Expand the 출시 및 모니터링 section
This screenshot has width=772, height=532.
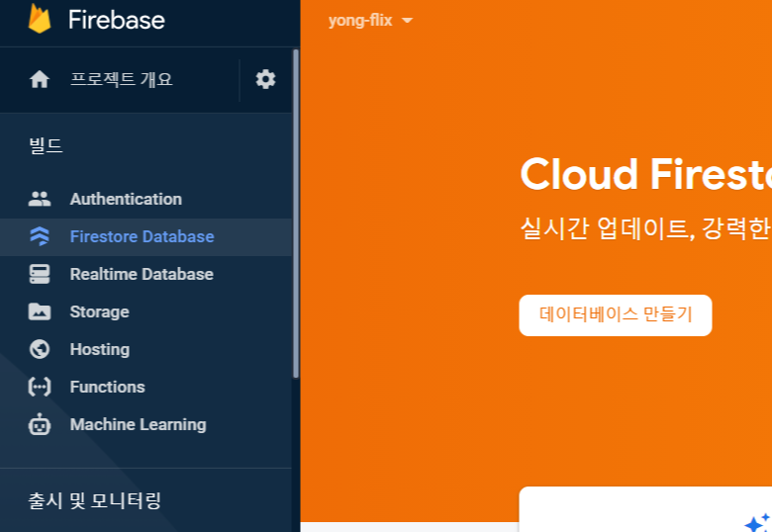tap(95, 500)
